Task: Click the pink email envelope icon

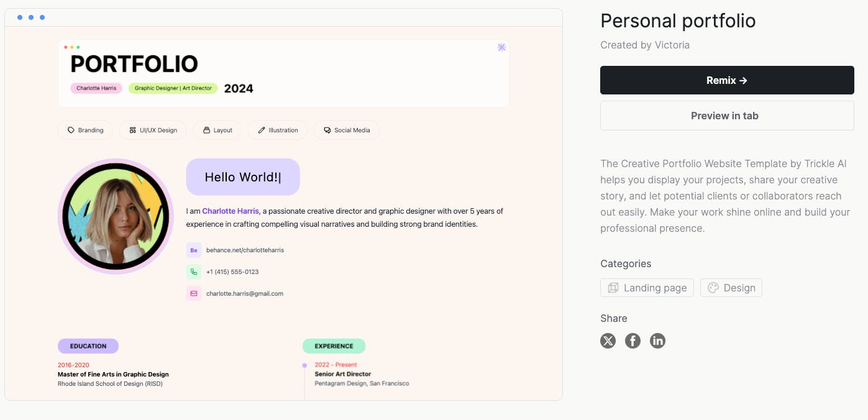Action: pyautogui.click(x=194, y=294)
